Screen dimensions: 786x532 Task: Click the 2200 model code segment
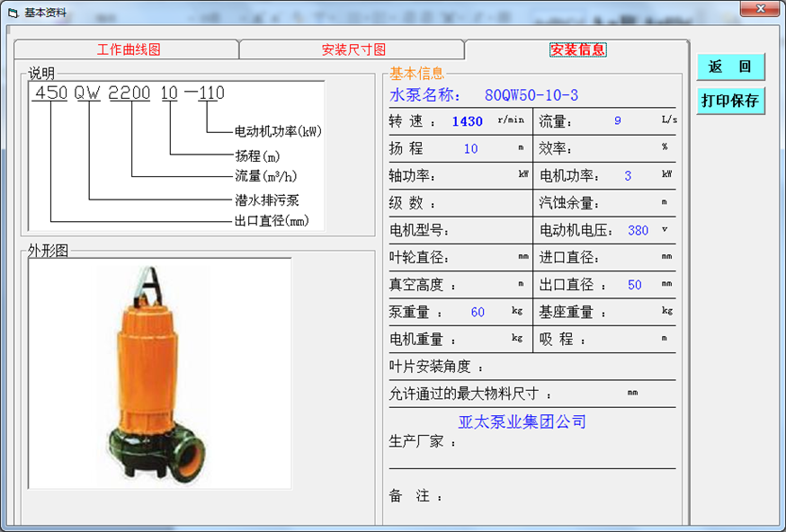pos(130,93)
